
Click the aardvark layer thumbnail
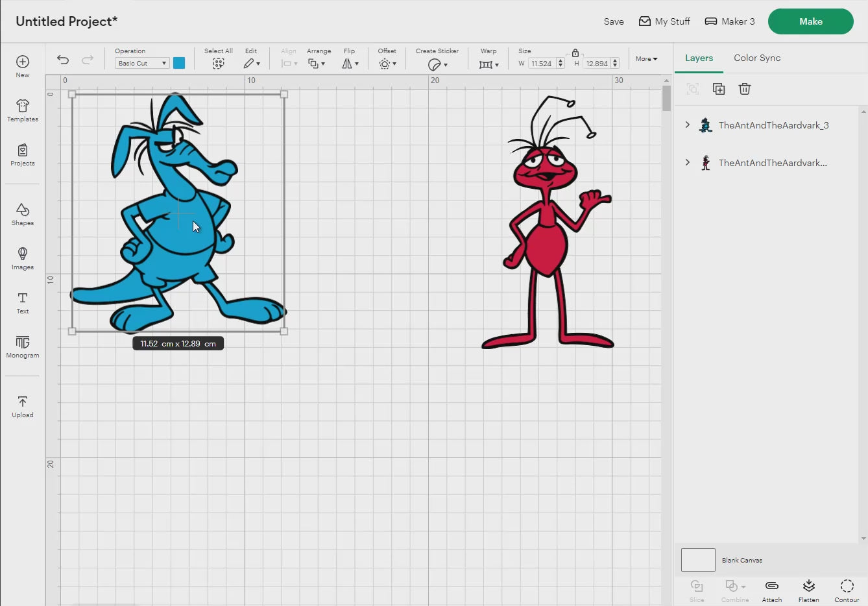tap(706, 125)
